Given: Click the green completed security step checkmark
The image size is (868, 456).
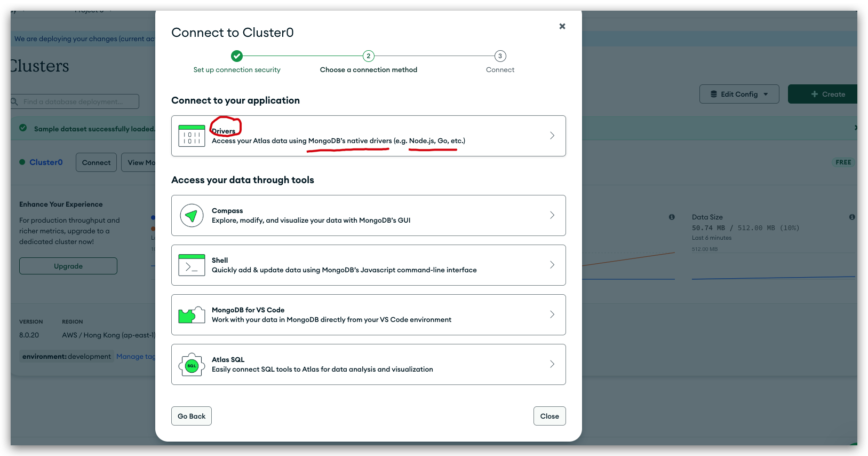Looking at the screenshot, I should 237,56.
